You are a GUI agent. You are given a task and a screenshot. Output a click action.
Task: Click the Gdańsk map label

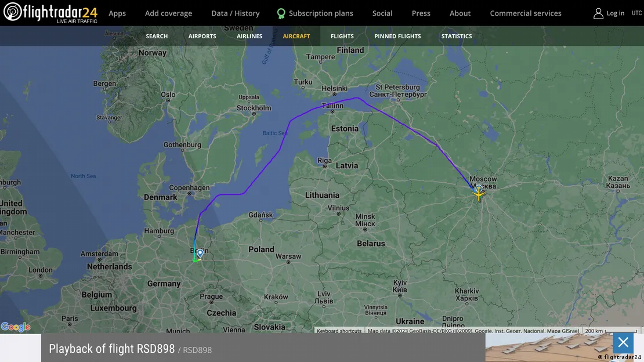(x=261, y=215)
